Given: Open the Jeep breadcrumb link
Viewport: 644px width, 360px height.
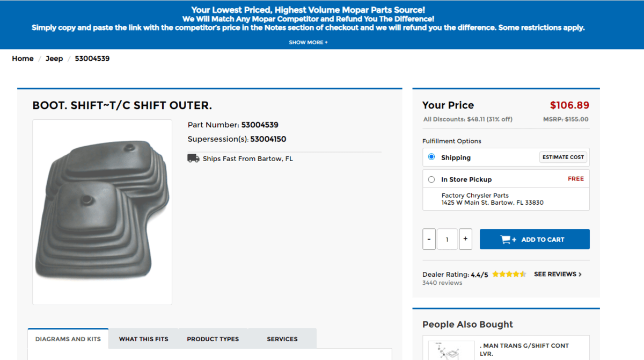Looking at the screenshot, I should pyautogui.click(x=54, y=59).
